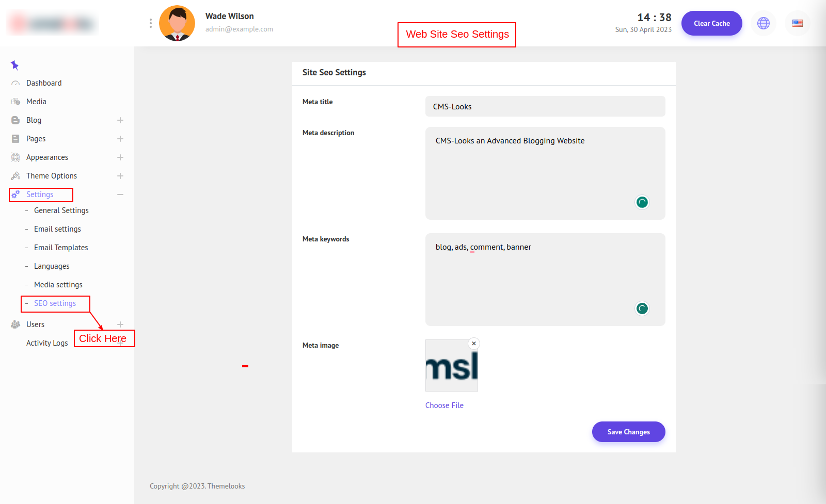Expand the Theme Options submenu

120,176
